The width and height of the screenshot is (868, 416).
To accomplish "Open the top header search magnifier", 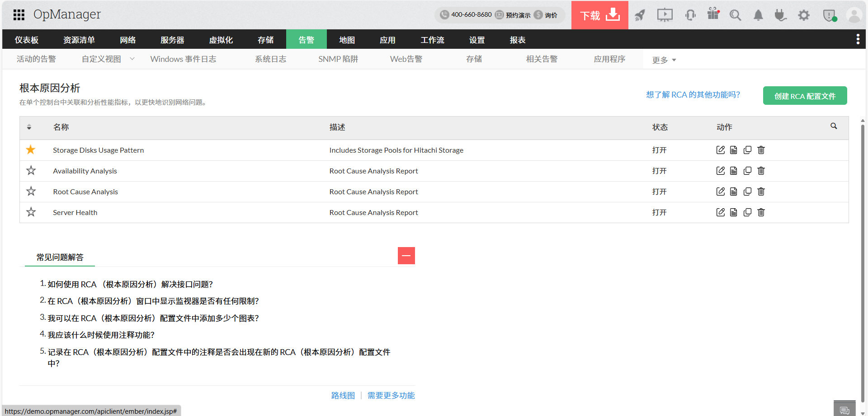I will coord(735,15).
